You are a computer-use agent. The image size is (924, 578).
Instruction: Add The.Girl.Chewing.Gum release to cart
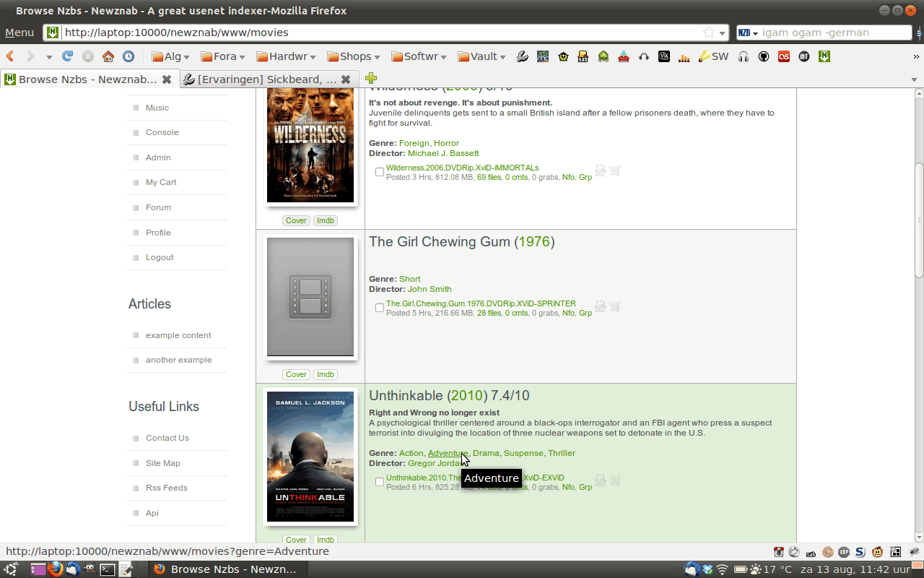pyautogui.click(x=615, y=307)
